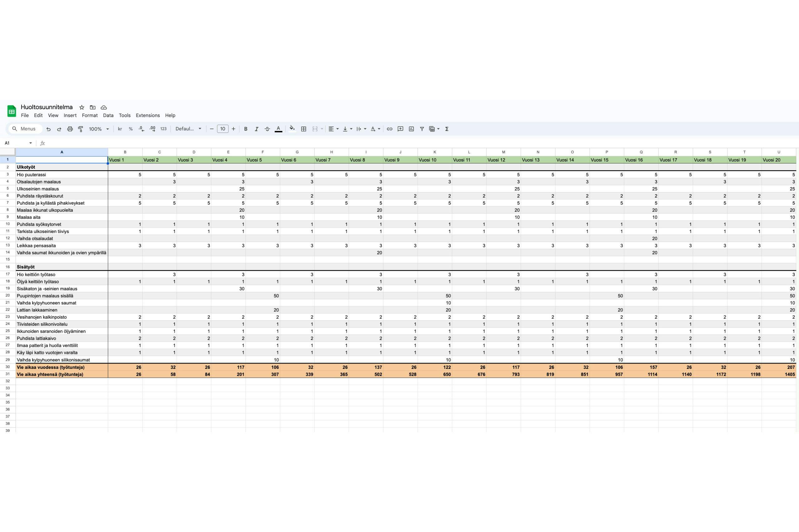This screenshot has width=799, height=532.
Task: Star the Huoltosuunnitelma document
Action: 81,107
